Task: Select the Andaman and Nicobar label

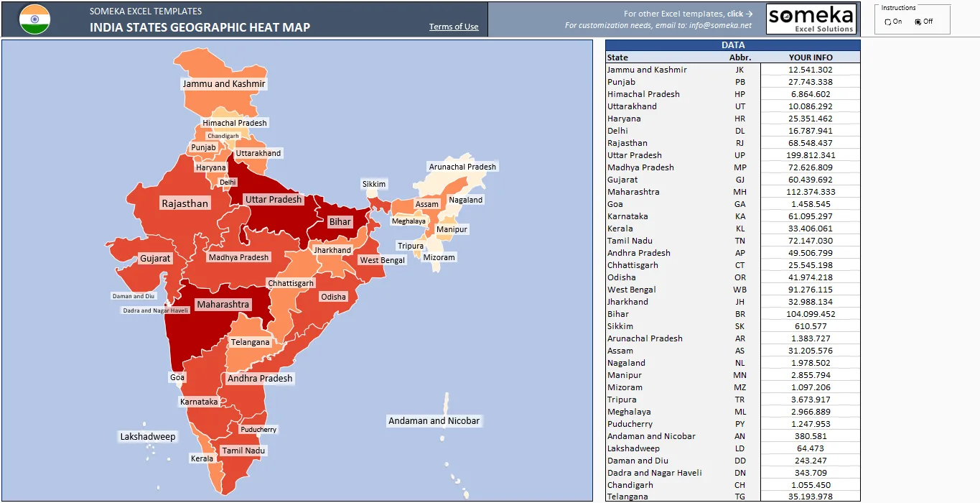Action: [x=434, y=420]
